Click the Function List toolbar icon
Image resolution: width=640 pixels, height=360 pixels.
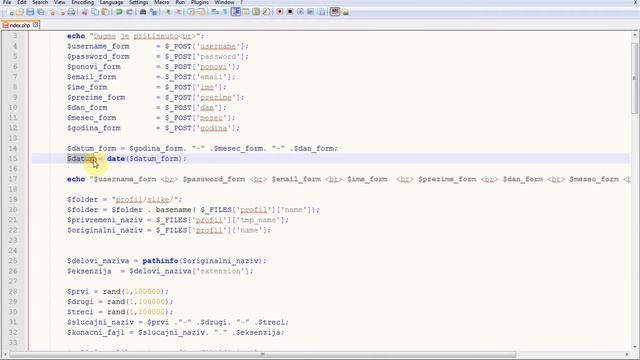[x=266, y=12]
